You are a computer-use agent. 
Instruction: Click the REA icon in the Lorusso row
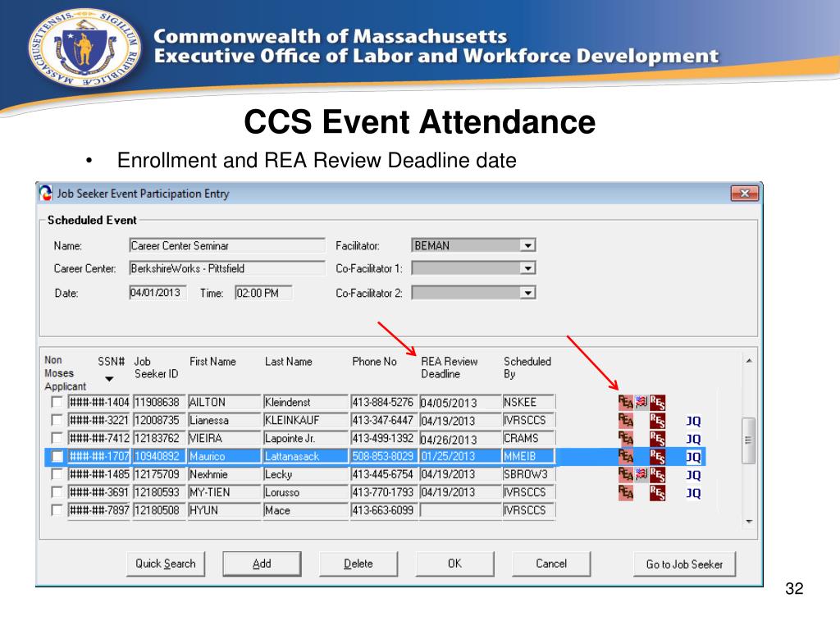pyautogui.click(x=626, y=493)
